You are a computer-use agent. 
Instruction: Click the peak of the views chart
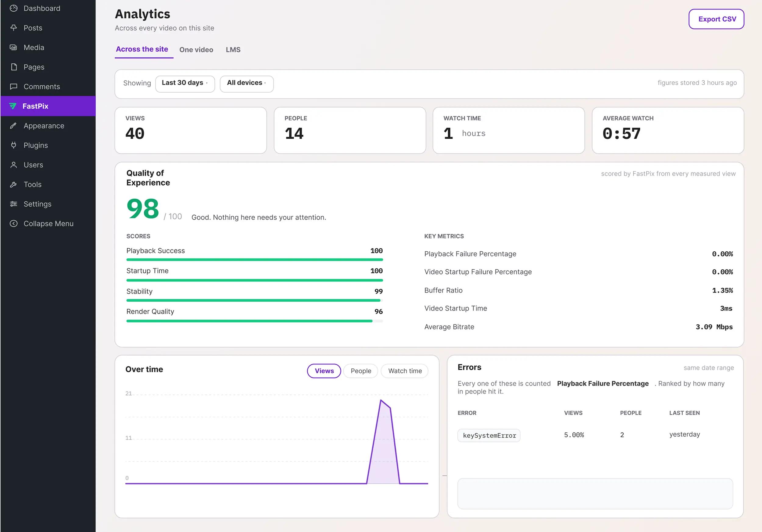click(x=381, y=400)
